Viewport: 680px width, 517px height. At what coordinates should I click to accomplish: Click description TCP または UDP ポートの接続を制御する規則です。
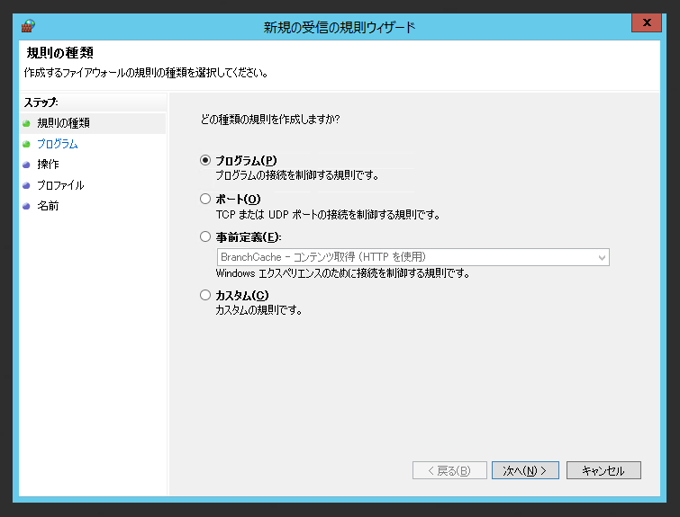pos(328,215)
